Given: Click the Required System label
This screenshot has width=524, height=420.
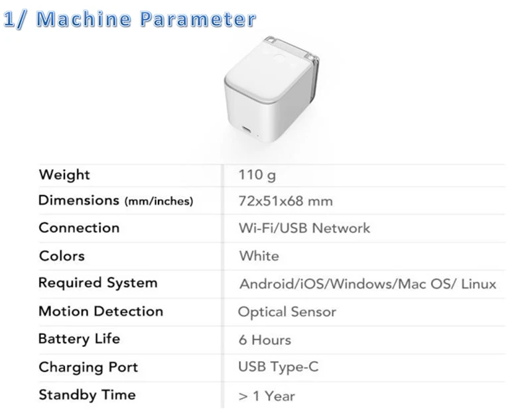Looking at the screenshot, I should 98,283.
